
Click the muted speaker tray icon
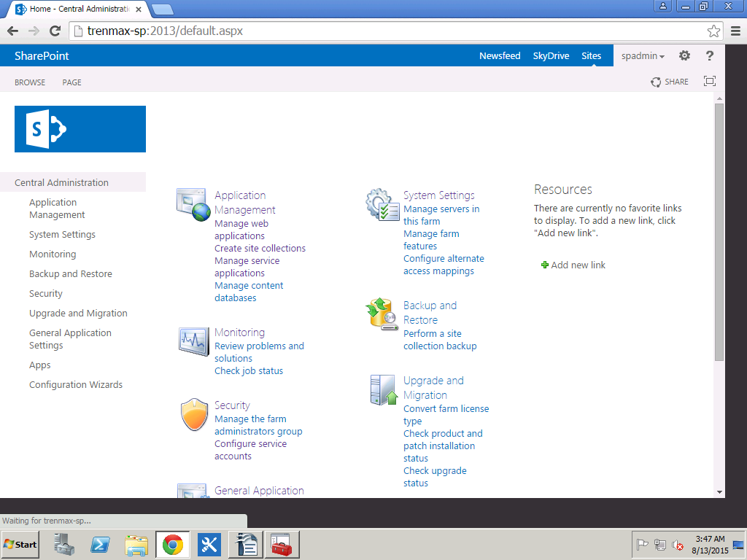pos(677,544)
